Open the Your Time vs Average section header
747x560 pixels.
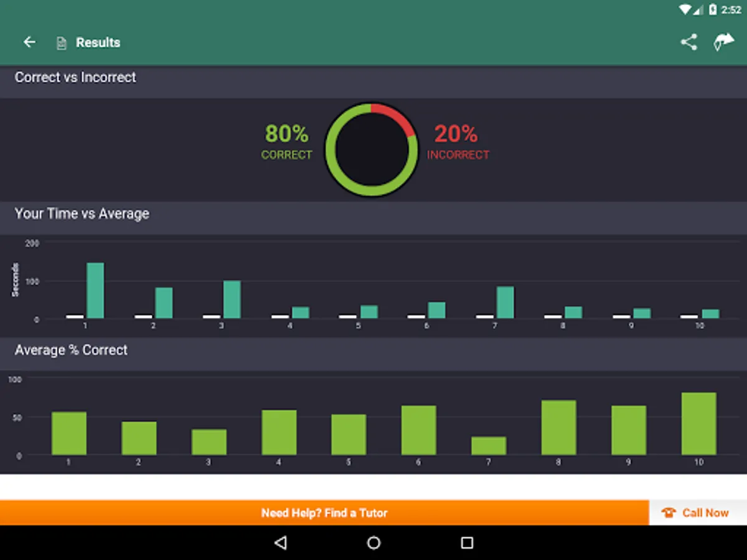[x=83, y=213]
